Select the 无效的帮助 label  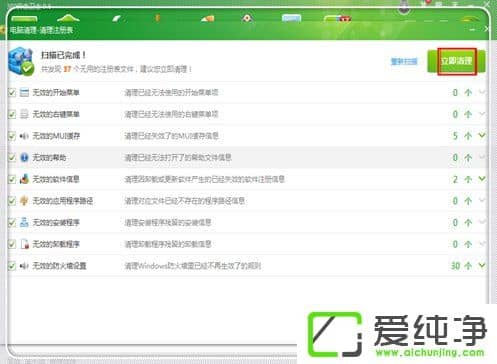tap(49, 157)
